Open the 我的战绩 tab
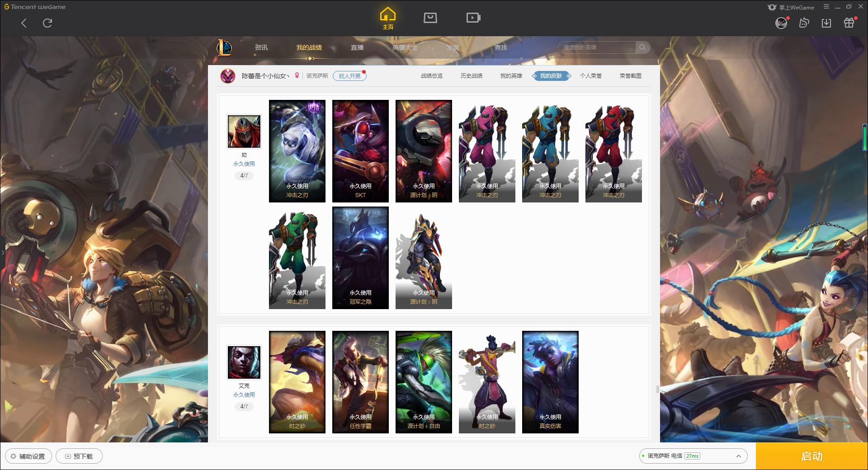This screenshot has height=470, width=868. tap(309, 47)
